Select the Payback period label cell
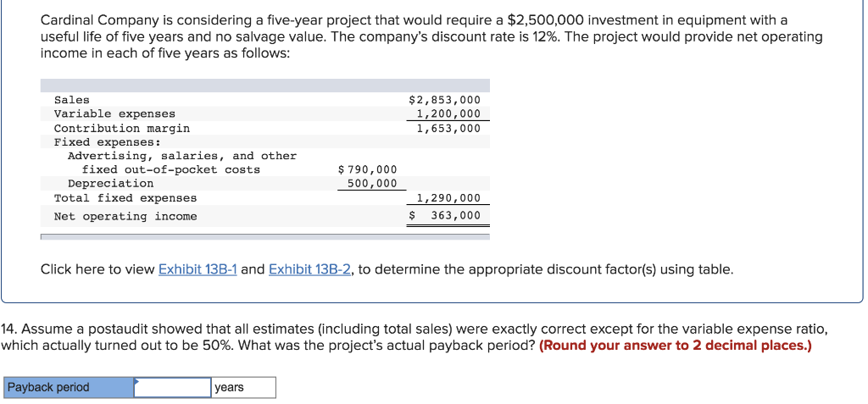The height and width of the screenshot is (404, 868). 68,387
